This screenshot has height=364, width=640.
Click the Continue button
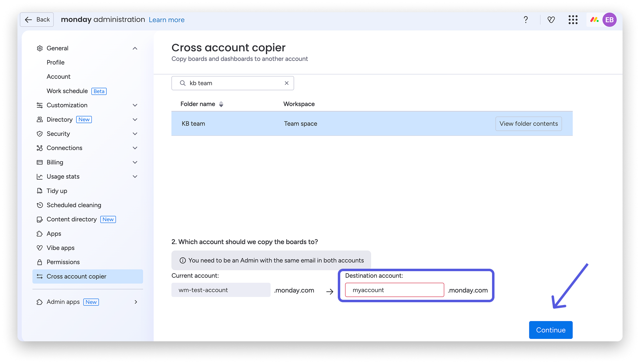[551, 330]
